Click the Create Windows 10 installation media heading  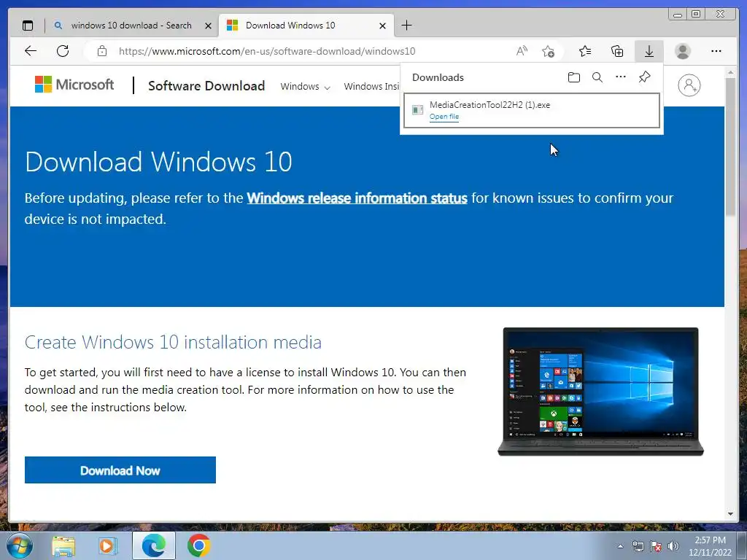click(x=173, y=343)
